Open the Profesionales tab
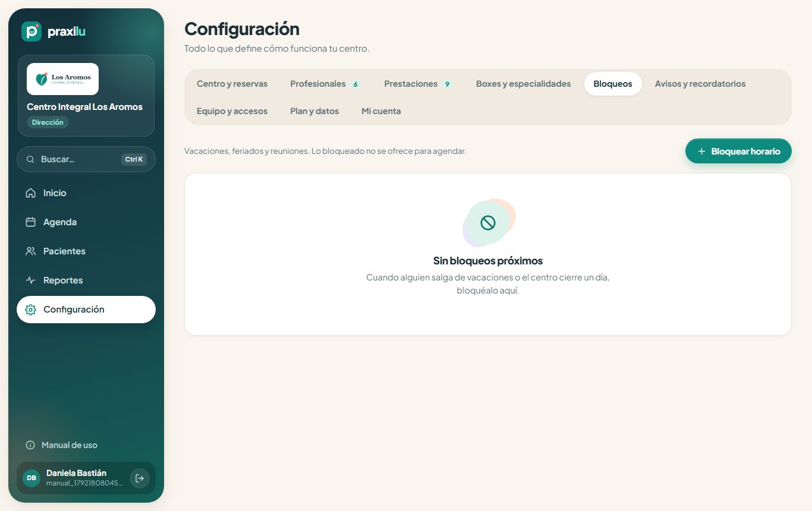The width and height of the screenshot is (812, 511). (325, 84)
